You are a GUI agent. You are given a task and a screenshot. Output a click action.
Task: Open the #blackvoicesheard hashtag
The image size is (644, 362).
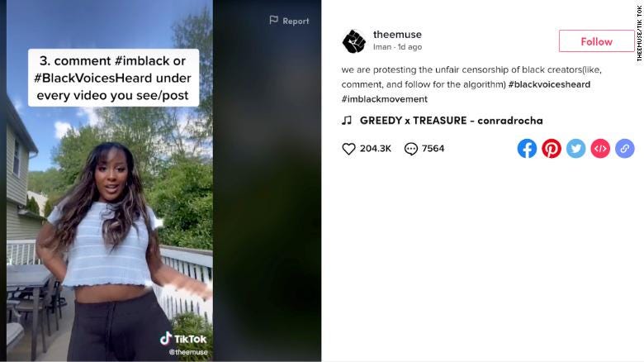point(549,84)
